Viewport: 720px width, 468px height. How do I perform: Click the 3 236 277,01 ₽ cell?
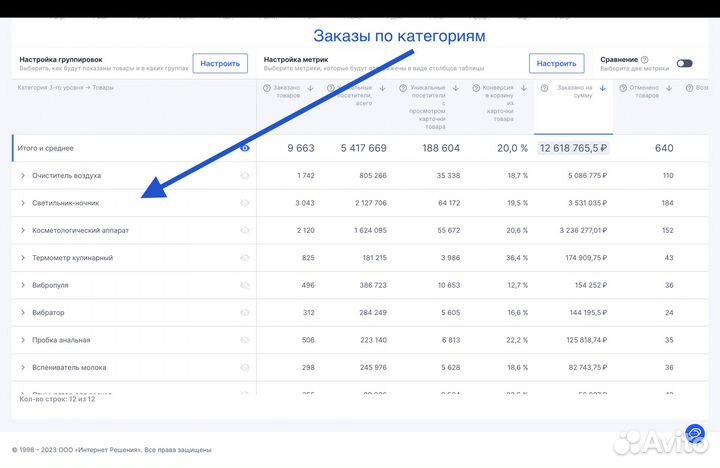[583, 230]
